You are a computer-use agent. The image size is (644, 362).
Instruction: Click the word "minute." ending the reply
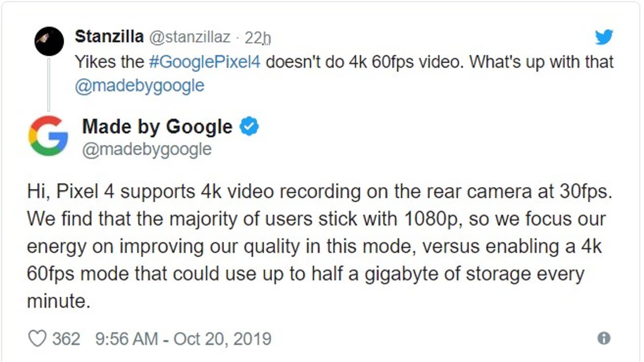coord(59,301)
